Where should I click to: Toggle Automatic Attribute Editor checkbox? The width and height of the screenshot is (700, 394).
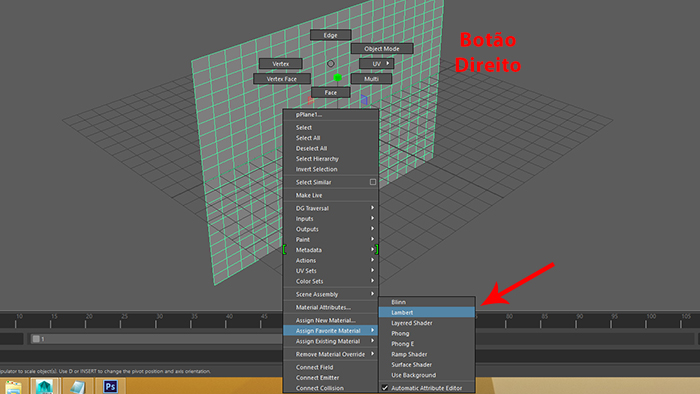pos(385,388)
